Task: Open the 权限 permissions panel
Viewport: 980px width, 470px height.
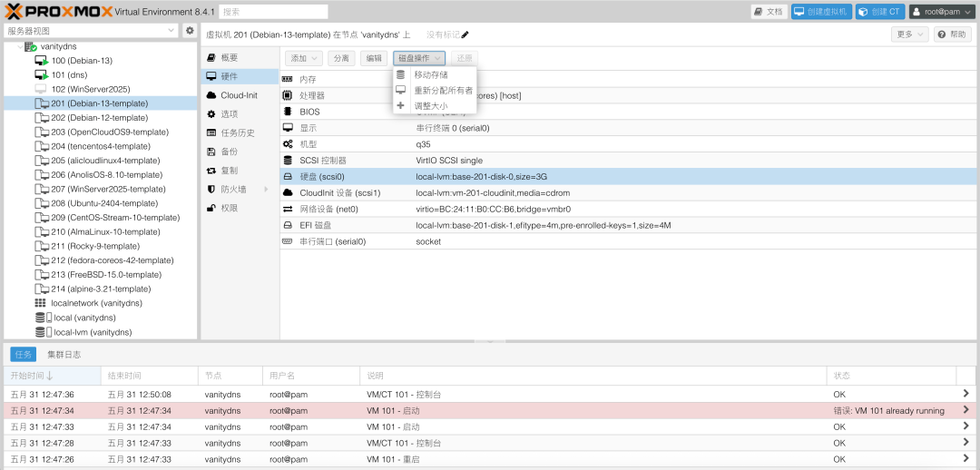Action: click(x=240, y=208)
